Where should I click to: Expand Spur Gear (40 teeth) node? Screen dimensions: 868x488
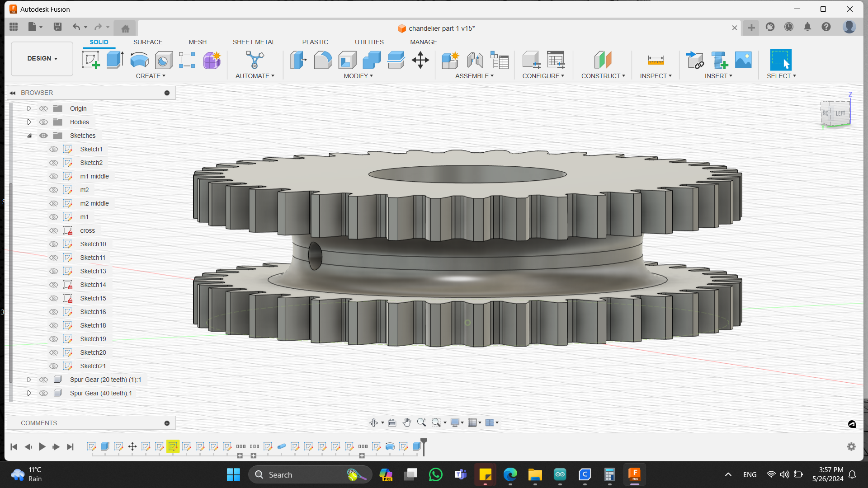click(29, 393)
